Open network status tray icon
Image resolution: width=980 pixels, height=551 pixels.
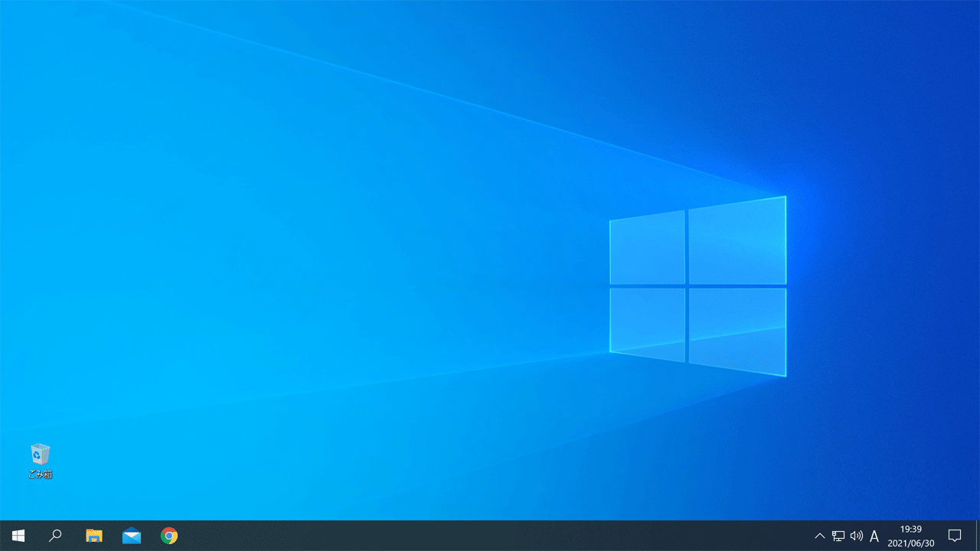tap(838, 536)
